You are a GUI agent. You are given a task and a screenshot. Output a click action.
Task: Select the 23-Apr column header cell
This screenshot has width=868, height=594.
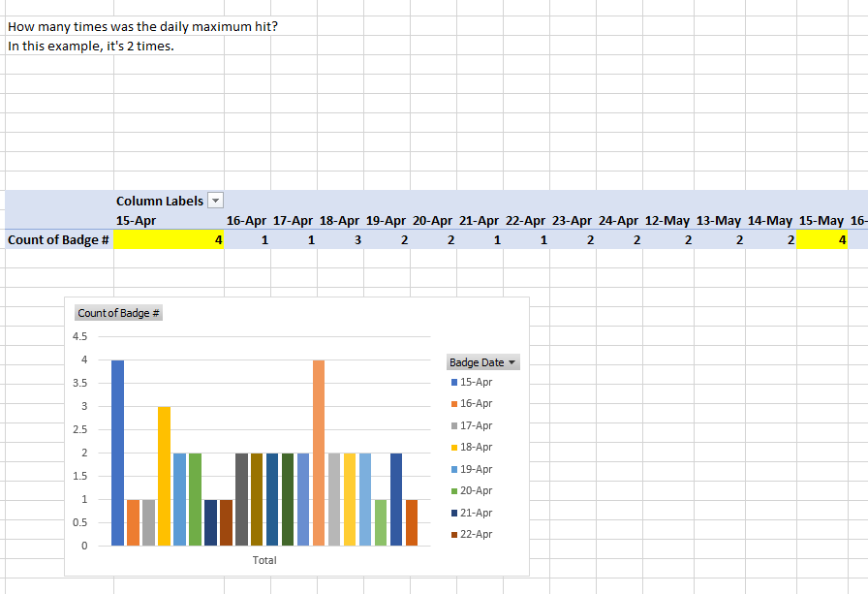click(x=573, y=220)
